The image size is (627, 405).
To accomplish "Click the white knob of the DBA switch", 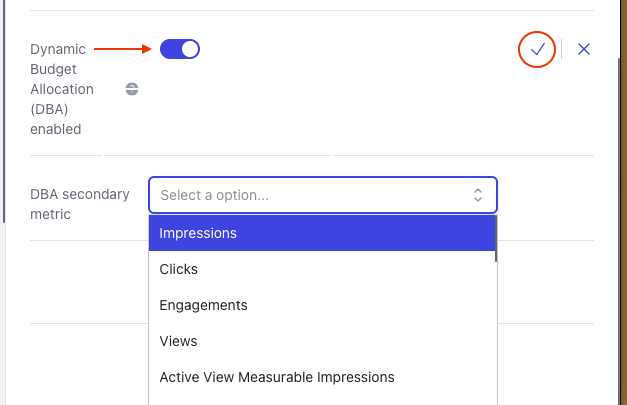I will [190, 49].
